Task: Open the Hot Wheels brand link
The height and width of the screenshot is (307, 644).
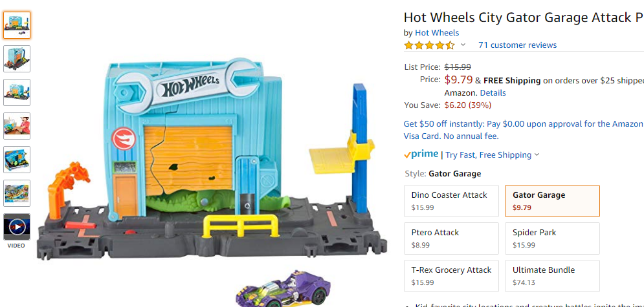Action: pyautogui.click(x=437, y=33)
